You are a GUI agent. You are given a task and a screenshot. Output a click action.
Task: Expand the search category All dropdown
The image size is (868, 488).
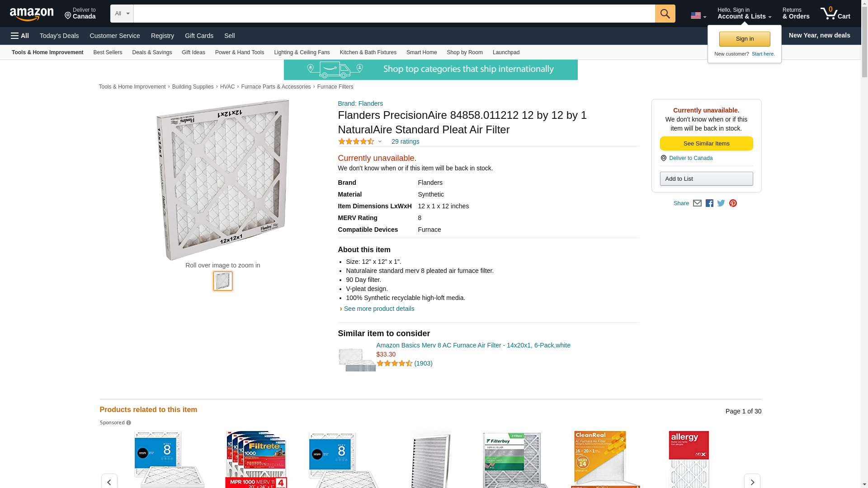pos(122,14)
